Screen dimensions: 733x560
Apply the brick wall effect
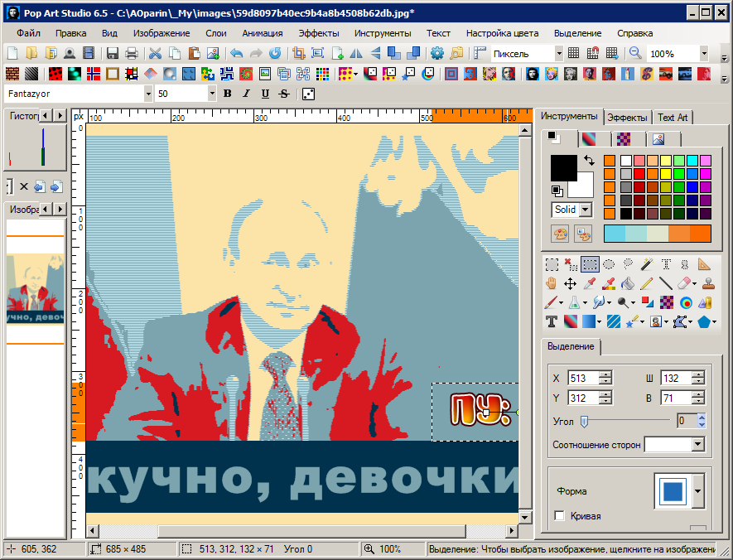point(12,74)
